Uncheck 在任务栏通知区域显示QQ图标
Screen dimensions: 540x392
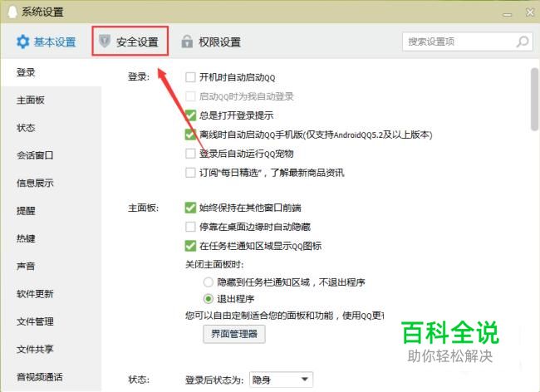[x=190, y=246]
